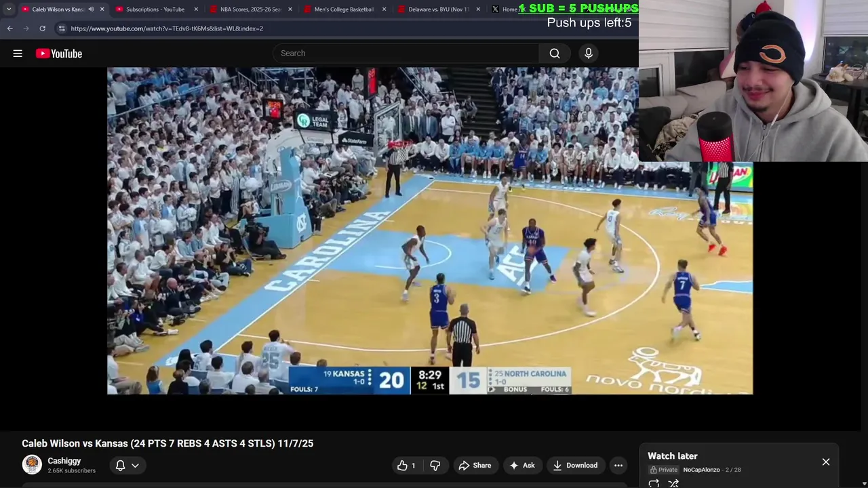This screenshot has width=868, height=488.
Task: Like the video with thumbs up
Action: pyautogui.click(x=406, y=466)
